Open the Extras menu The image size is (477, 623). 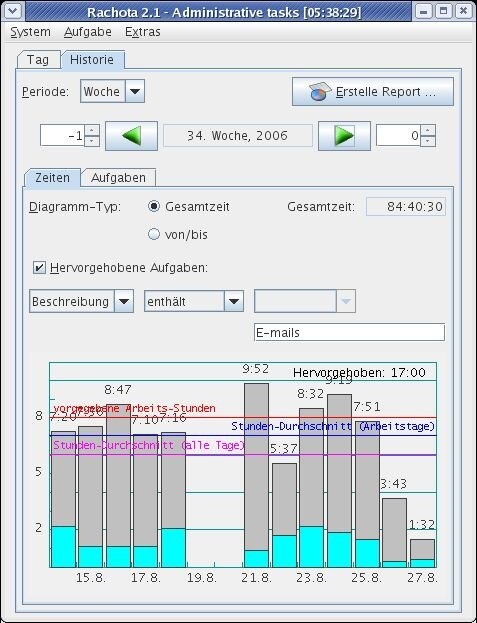coord(143,32)
